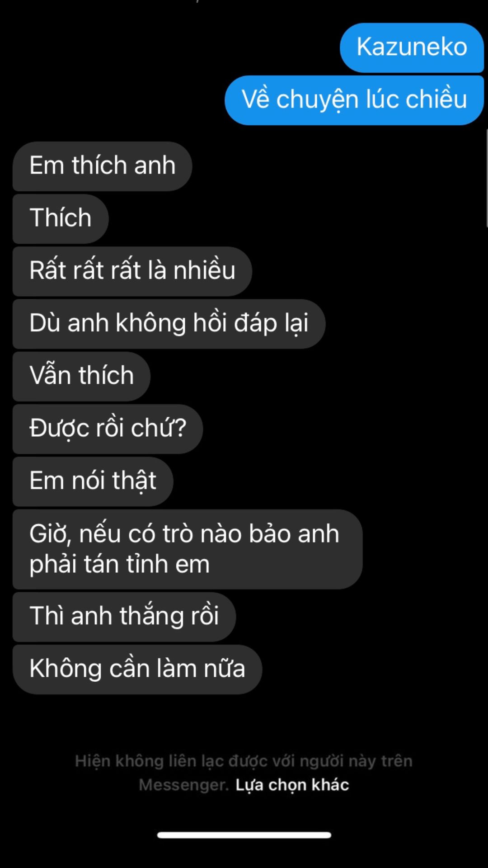Tap the 'Rất rất rất là nhiều' message
This screenshot has height=868, width=488.
tap(132, 271)
